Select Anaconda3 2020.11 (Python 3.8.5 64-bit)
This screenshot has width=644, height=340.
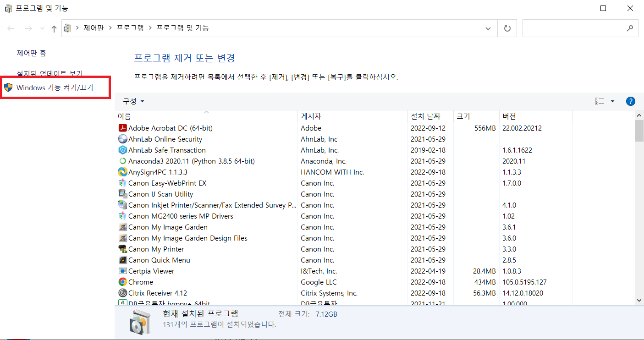click(x=192, y=161)
